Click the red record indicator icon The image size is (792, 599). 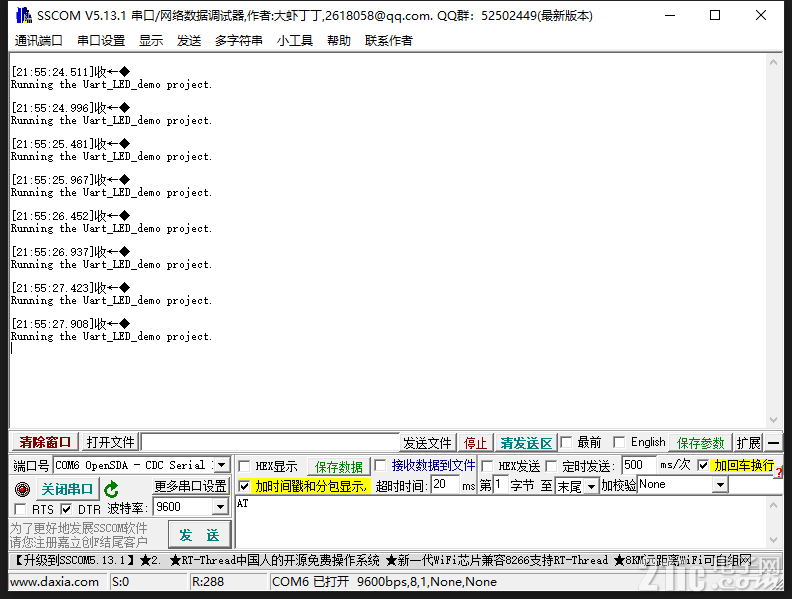click(x=22, y=489)
